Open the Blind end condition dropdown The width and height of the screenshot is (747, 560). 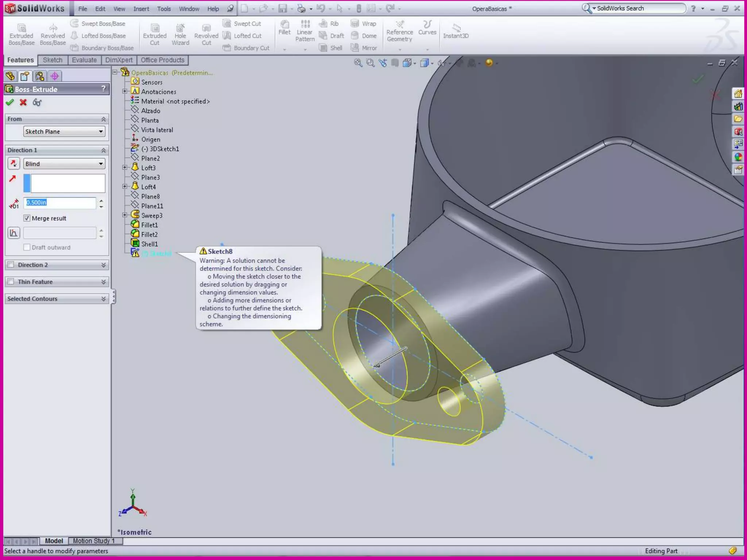(x=64, y=164)
